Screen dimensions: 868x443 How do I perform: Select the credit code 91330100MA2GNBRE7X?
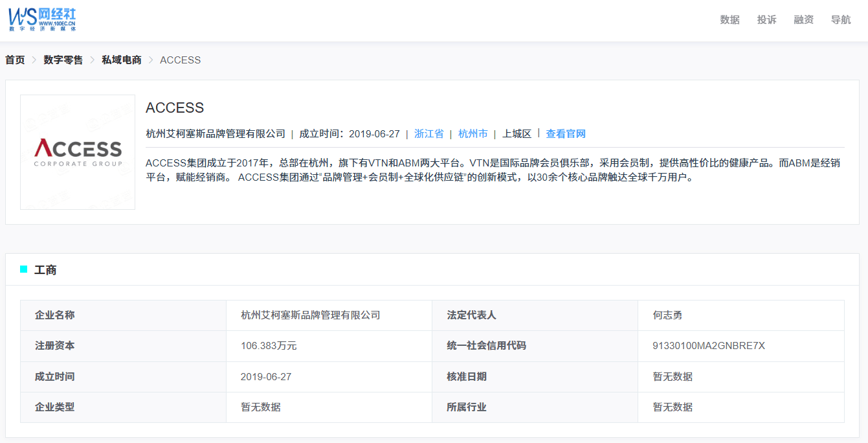point(709,346)
